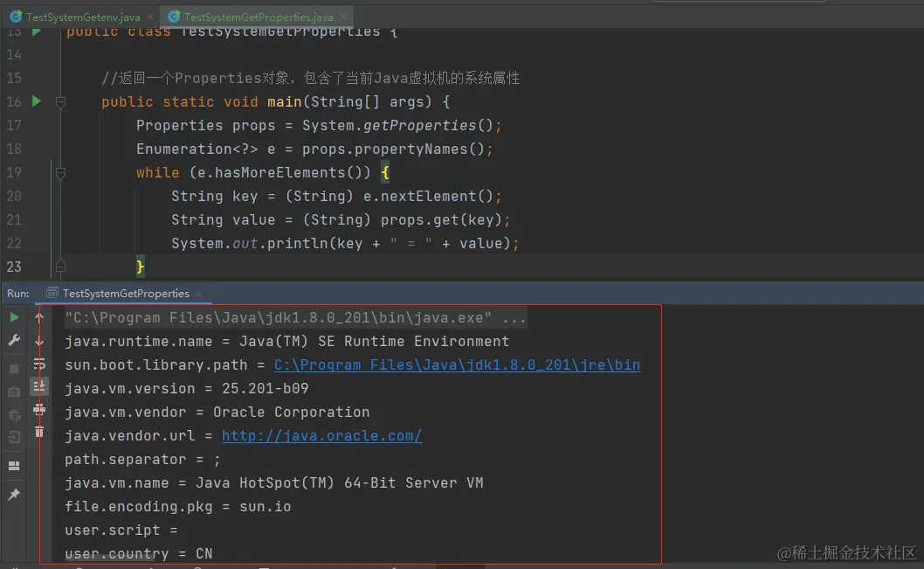Run main method from line 16 gutter arrow
The height and width of the screenshot is (569, 924).
[37, 101]
